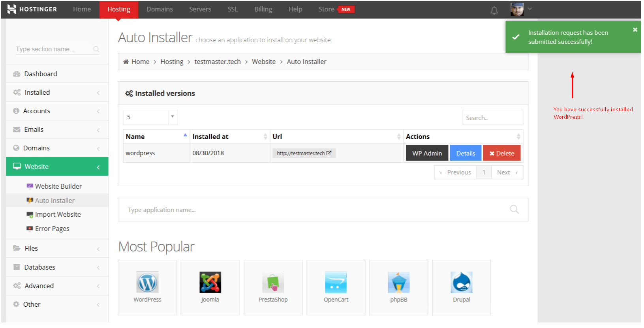Focus the installed versions Search field
The height and width of the screenshot is (328, 644).
click(x=493, y=118)
